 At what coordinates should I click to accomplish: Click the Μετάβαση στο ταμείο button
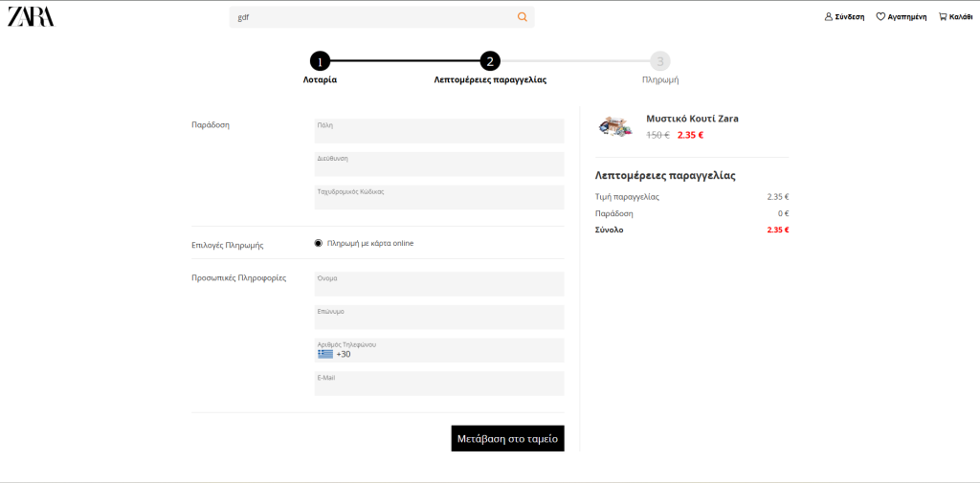(507, 439)
